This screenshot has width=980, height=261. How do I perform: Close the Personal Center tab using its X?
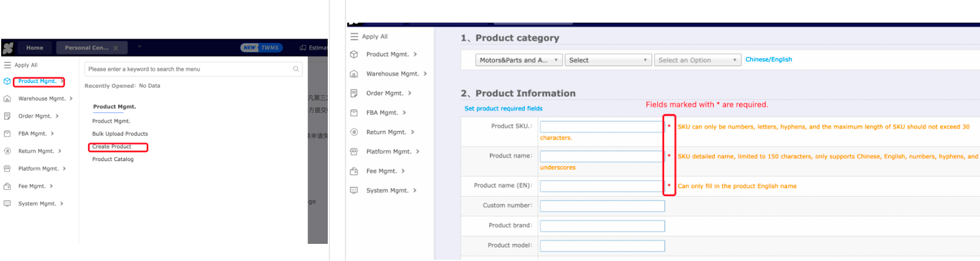tap(116, 48)
